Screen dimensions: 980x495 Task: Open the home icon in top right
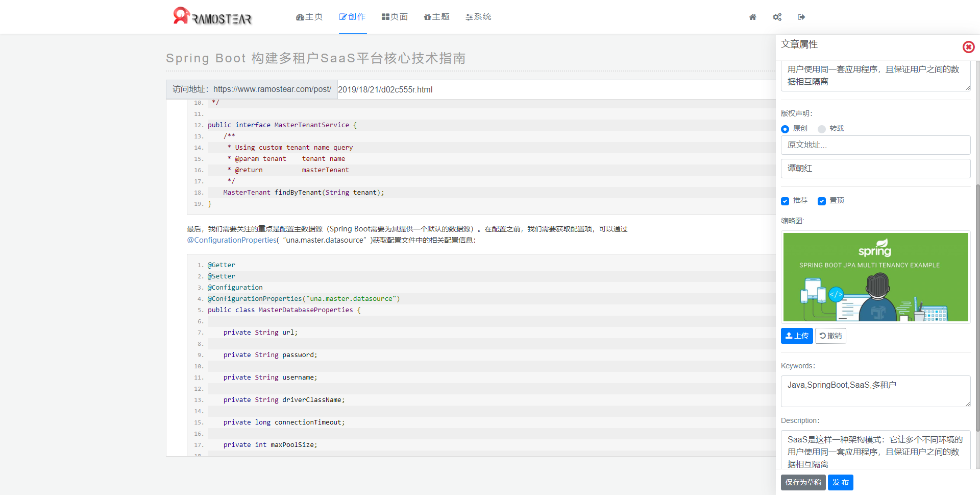pos(752,17)
